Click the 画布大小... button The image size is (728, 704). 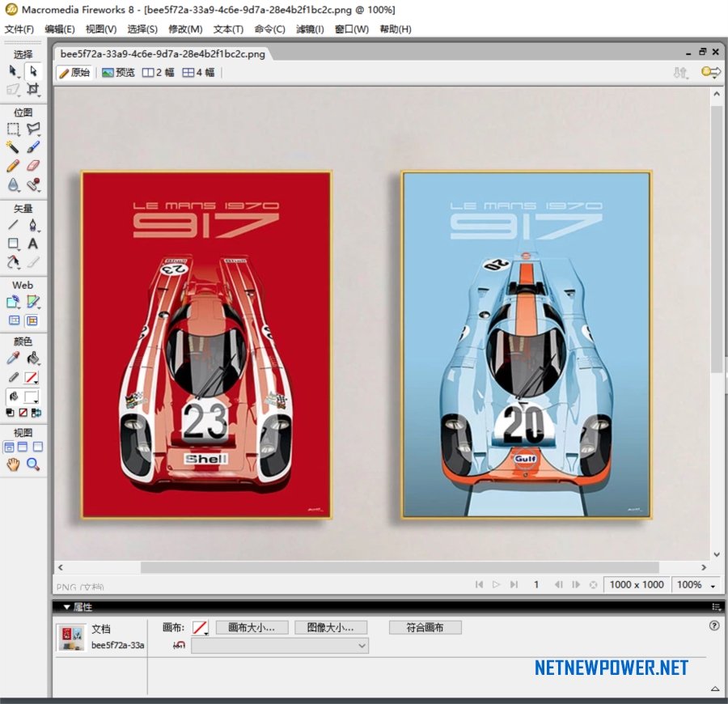[252, 628]
